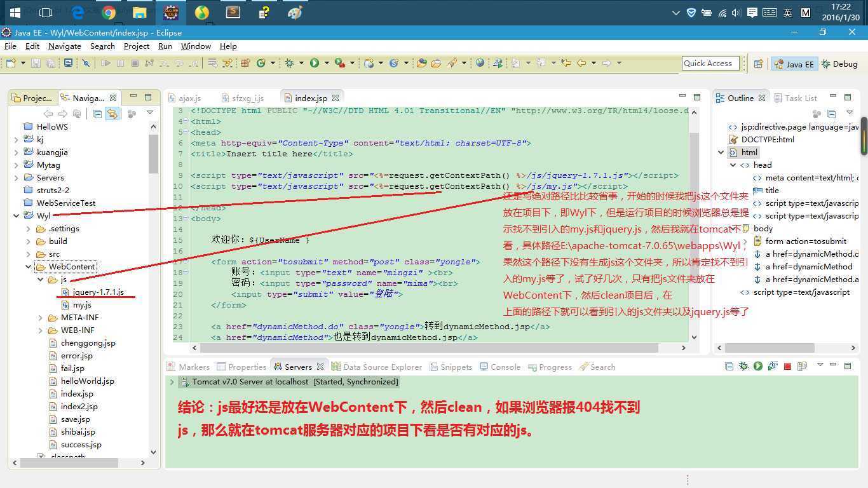Select my.js in the js folder
Image resolution: width=868 pixels, height=488 pixels.
click(x=76, y=305)
